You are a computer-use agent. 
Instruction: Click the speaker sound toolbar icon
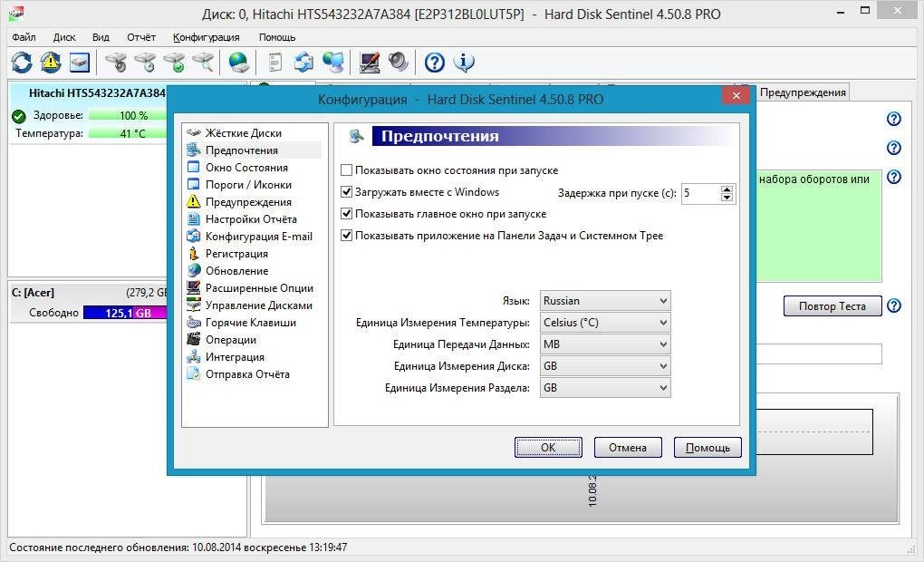pos(399,62)
